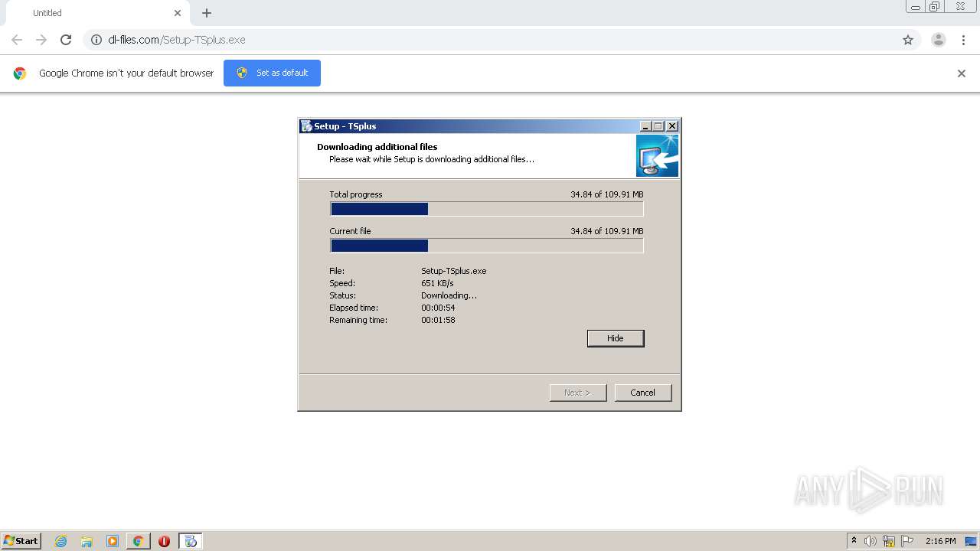Show hidden system tray icons

pos(854,541)
